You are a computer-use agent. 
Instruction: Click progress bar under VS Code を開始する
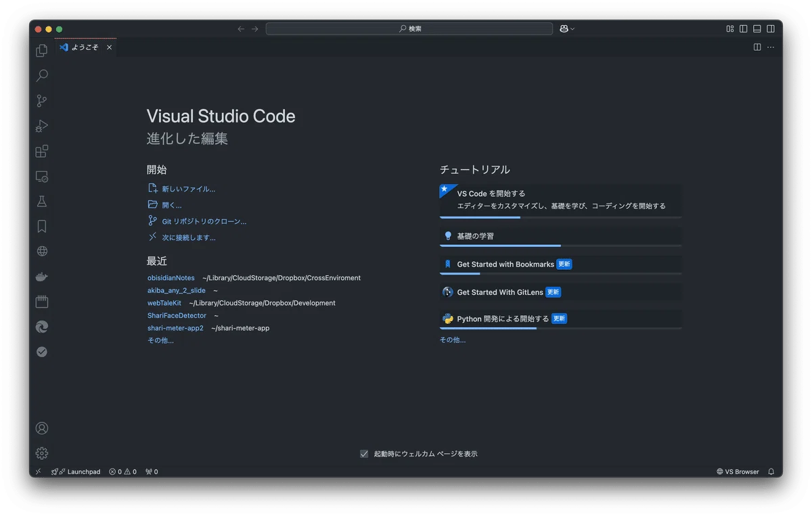coord(560,217)
